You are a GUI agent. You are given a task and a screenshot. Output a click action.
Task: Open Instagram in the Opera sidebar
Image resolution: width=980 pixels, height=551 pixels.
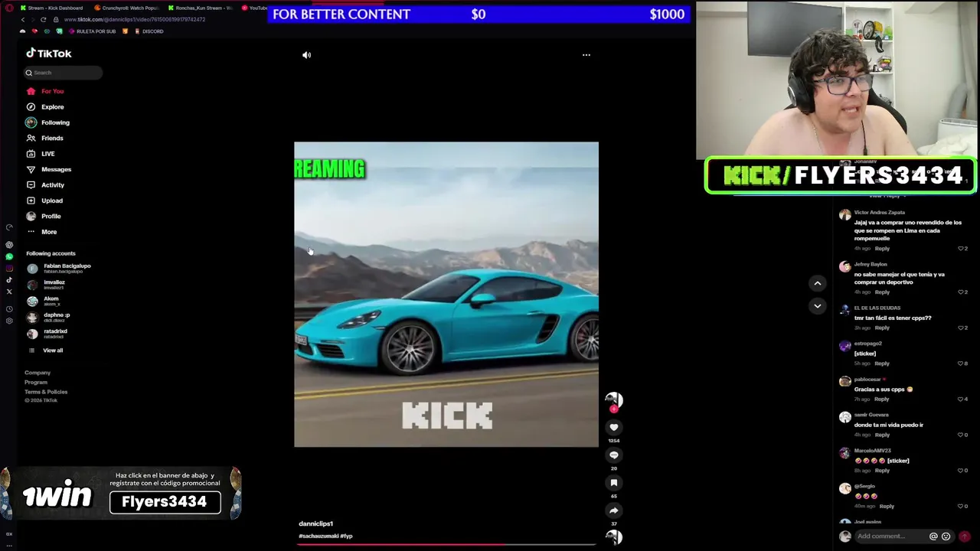[x=9, y=268]
